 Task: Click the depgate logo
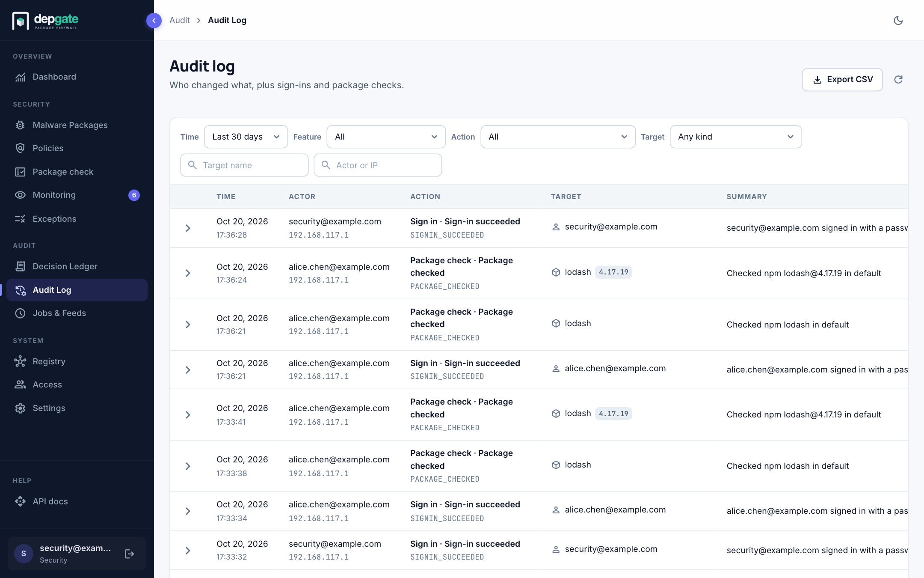point(45,20)
